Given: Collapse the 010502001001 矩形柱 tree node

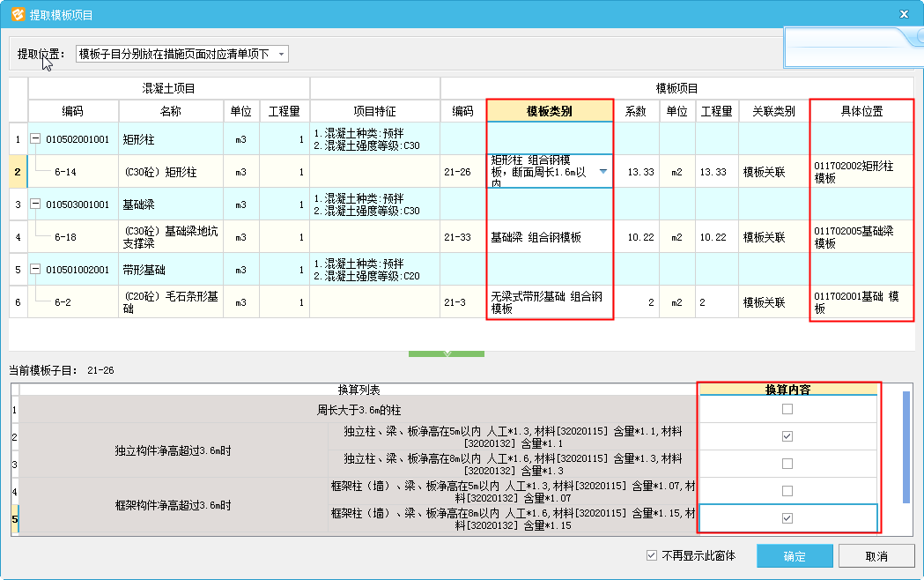Looking at the screenshot, I should pyautogui.click(x=36, y=139).
